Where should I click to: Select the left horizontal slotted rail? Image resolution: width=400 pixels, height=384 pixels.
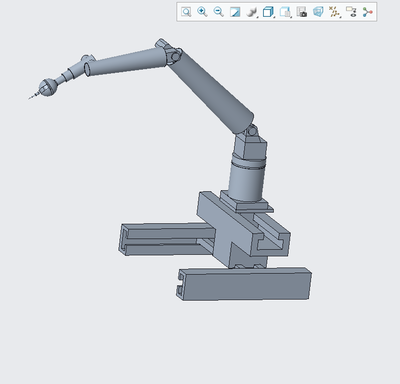click(166, 239)
